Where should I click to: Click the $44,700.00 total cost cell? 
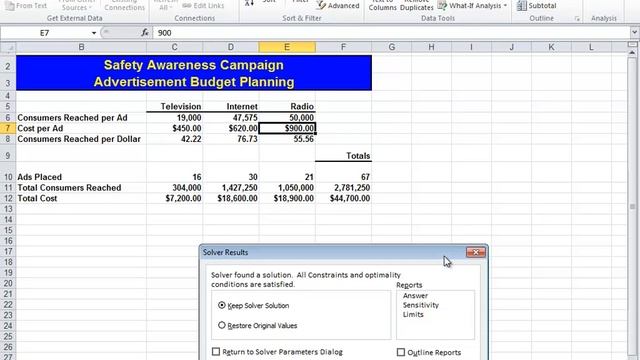click(x=343, y=198)
